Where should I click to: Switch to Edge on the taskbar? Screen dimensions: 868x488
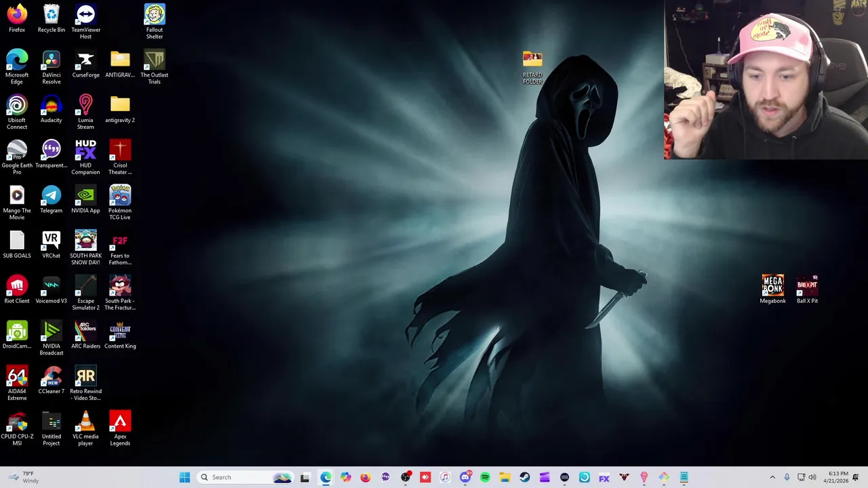pyautogui.click(x=326, y=477)
